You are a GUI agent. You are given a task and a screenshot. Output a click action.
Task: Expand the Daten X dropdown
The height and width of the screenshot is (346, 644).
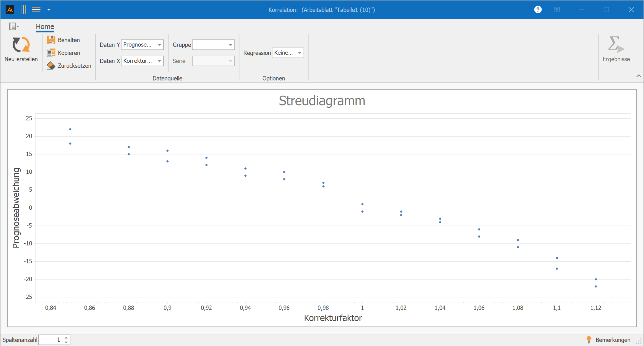coord(159,61)
